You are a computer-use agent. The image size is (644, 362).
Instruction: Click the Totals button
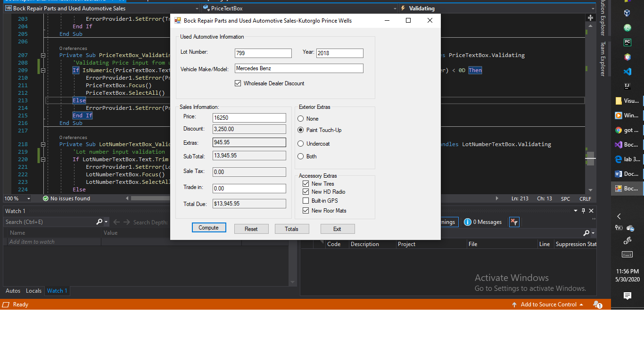[x=292, y=229]
